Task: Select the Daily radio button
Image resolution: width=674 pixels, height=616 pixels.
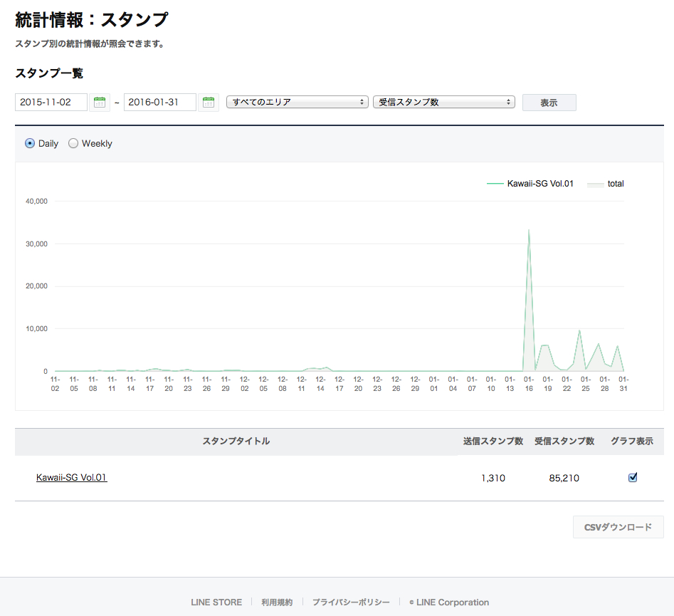Action: click(30, 143)
